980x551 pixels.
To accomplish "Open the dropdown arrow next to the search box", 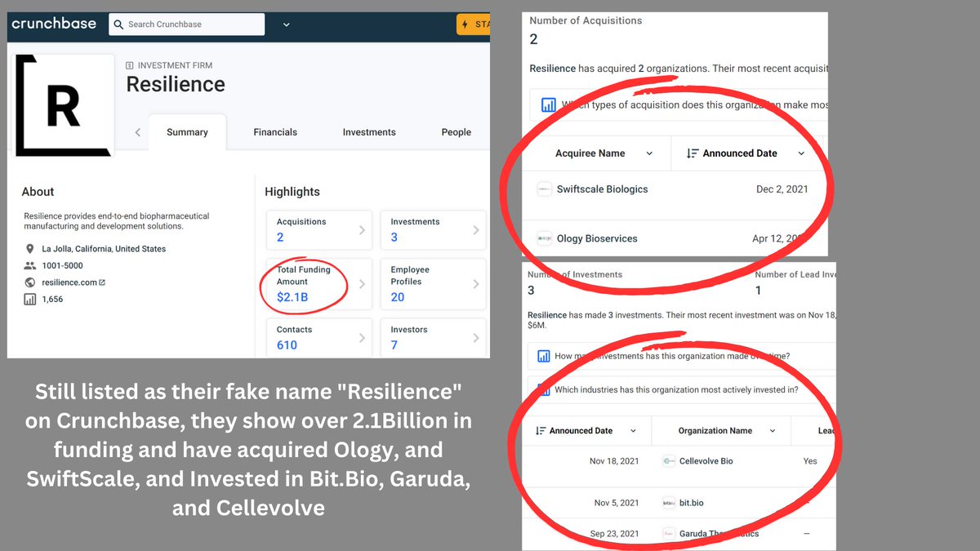I will [x=286, y=24].
